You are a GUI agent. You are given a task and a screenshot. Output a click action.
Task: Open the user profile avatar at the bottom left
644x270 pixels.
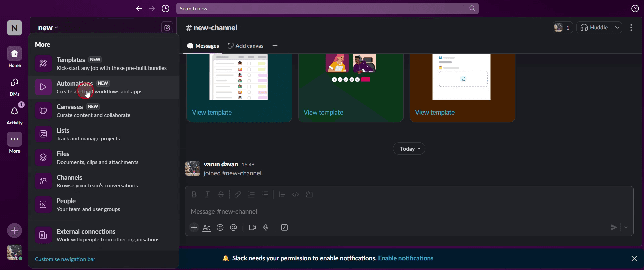point(14,253)
